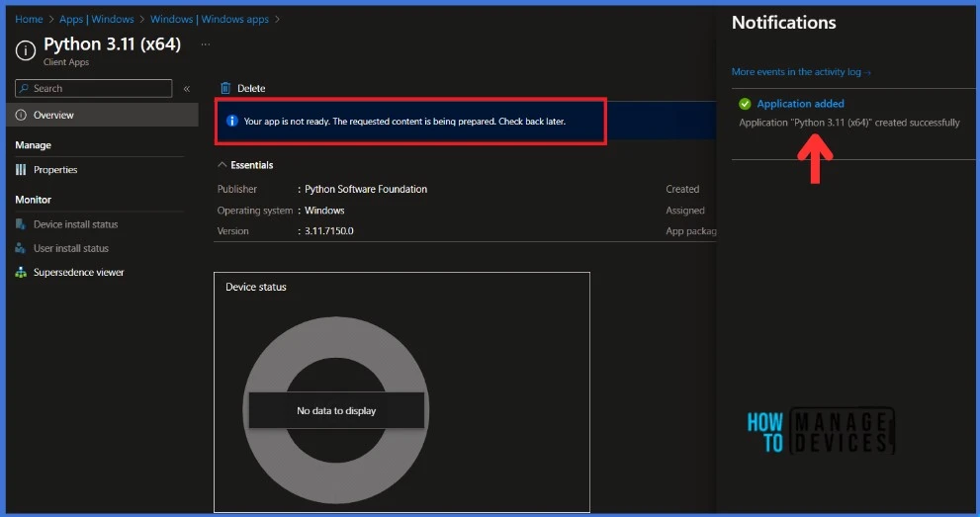Select Overview in the left menu
Image resolution: width=980 pixels, height=517 pixels.
pyautogui.click(x=103, y=115)
